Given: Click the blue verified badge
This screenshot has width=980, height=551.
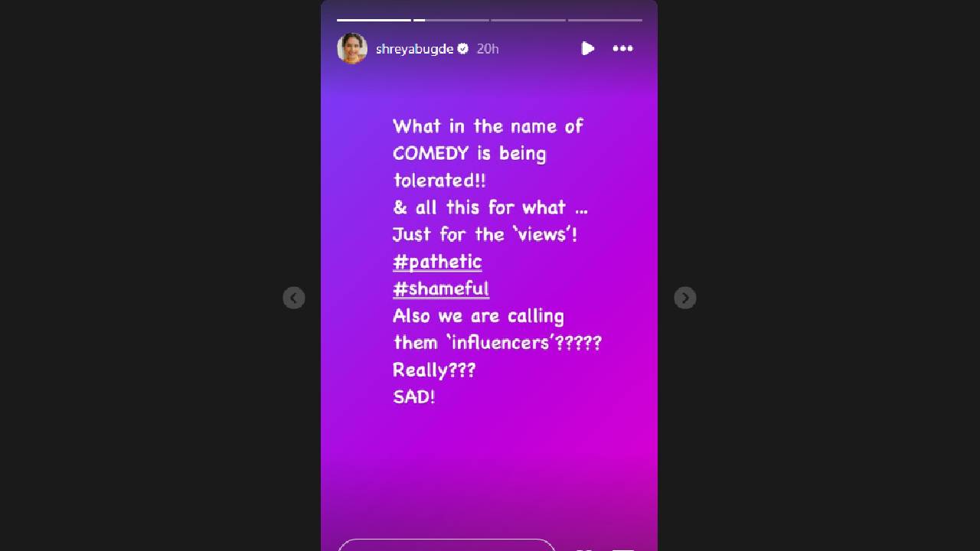Looking at the screenshot, I should [x=462, y=48].
